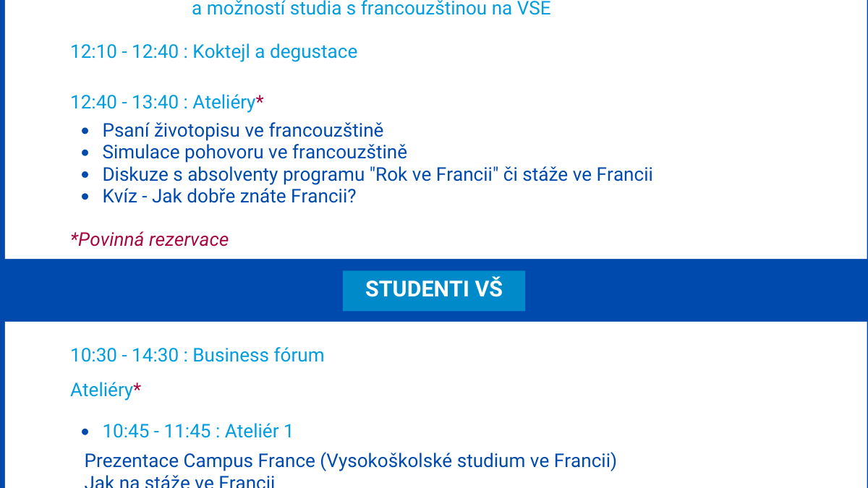Select the 10:30 - 14:30 Business fórum line
This screenshot has width=868, height=488.
point(197,356)
